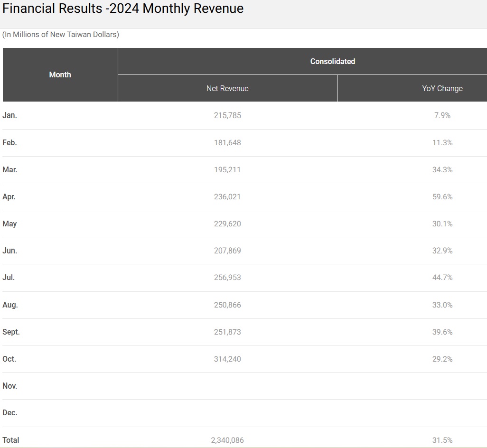This screenshot has width=487, height=448.
Task: Click the page title 'Financial Results -2024 Monthly Revenue'
Action: pyautogui.click(x=122, y=9)
